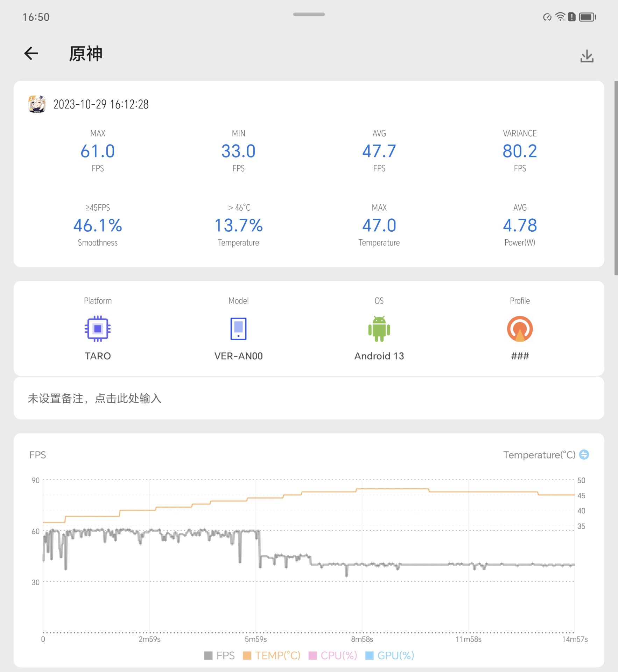This screenshot has height=672, width=618.
Task: Tap the Android 13 OS icon
Action: [x=379, y=329]
